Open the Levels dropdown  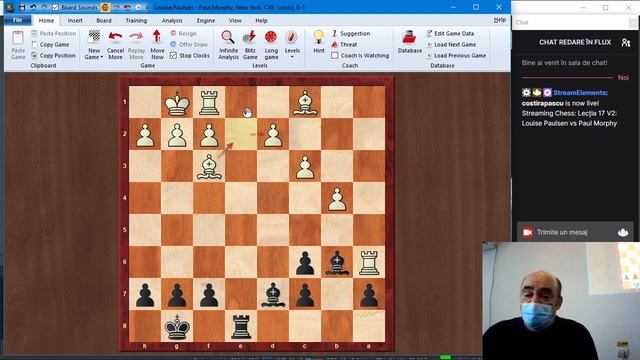coord(292,44)
